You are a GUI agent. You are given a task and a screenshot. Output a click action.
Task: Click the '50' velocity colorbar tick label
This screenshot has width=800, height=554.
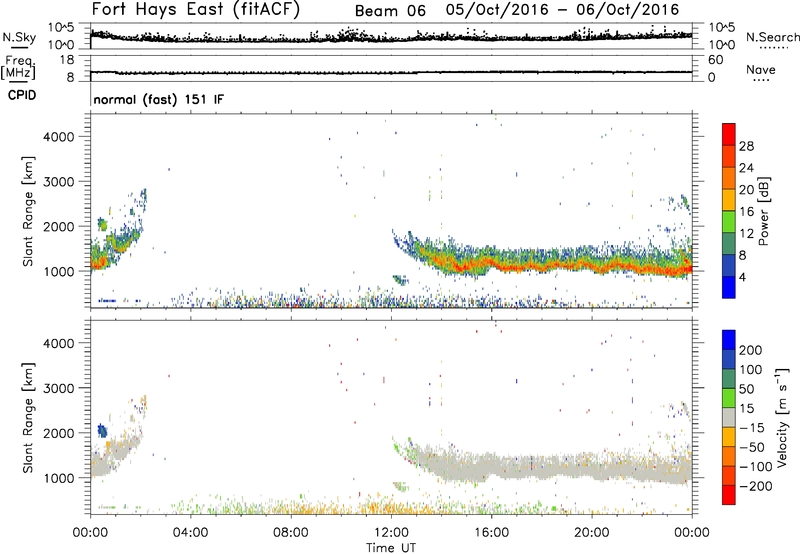tap(746, 389)
